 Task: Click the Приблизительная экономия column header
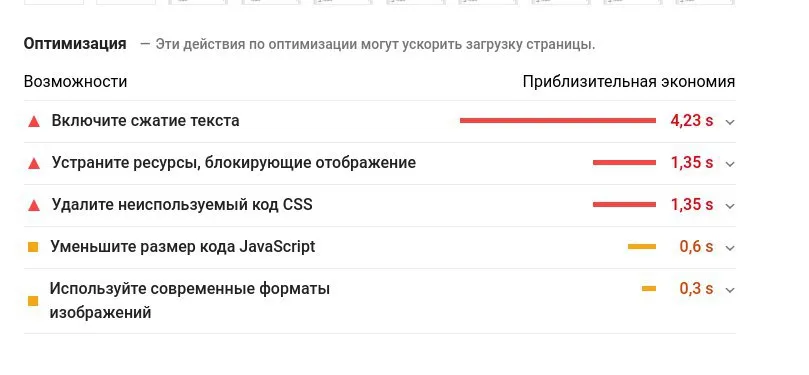[629, 81]
